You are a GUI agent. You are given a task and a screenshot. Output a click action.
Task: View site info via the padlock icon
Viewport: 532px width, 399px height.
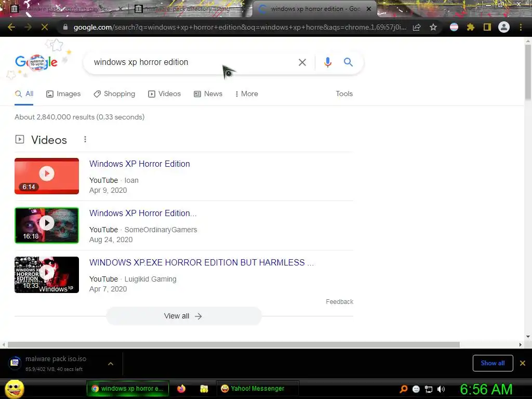(65, 27)
